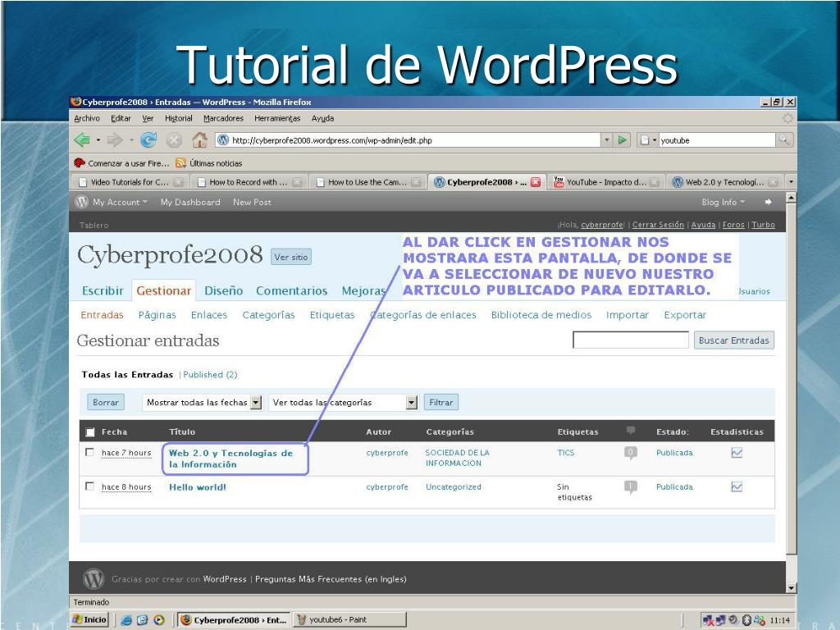Screen dimensions: 840x630
Task: Open the Web 2.0 y Tecnologías post title
Action: (x=231, y=459)
